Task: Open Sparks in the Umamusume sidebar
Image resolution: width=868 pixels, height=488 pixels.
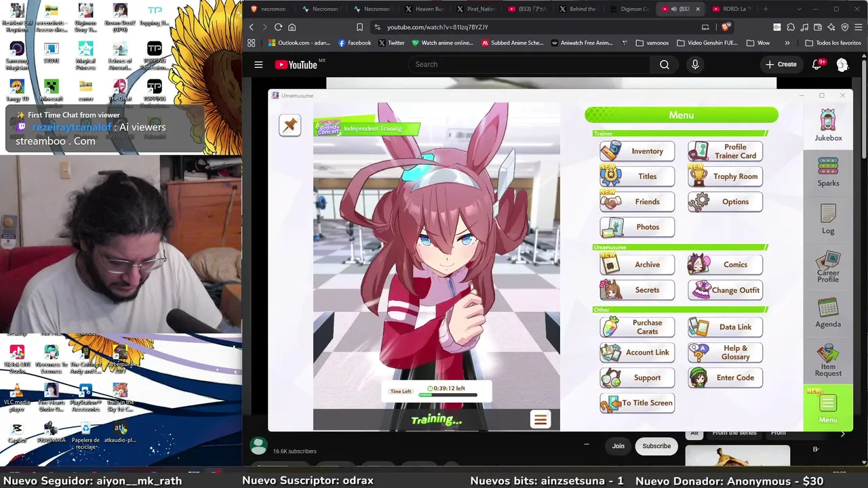Action: (828, 172)
